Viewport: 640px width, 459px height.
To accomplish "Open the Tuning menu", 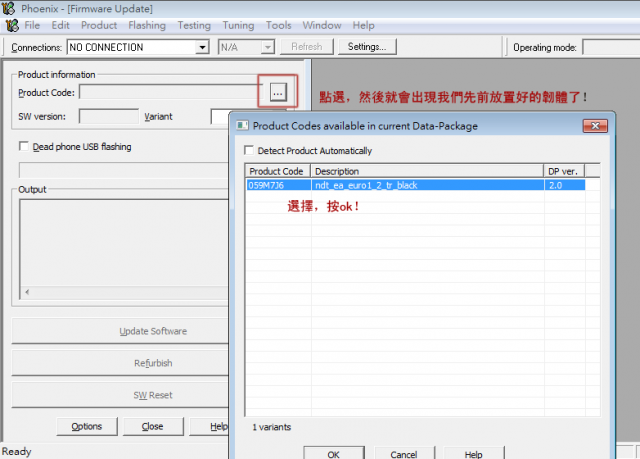I will (x=238, y=25).
